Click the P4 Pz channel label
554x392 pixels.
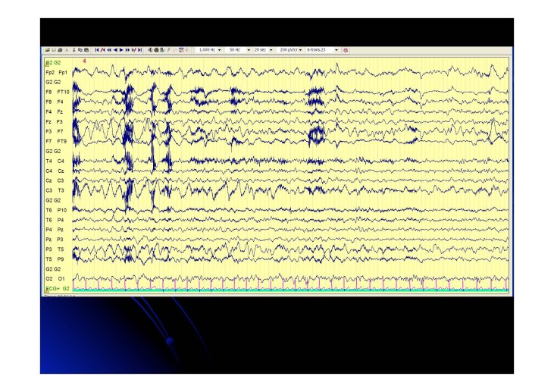[55, 230]
